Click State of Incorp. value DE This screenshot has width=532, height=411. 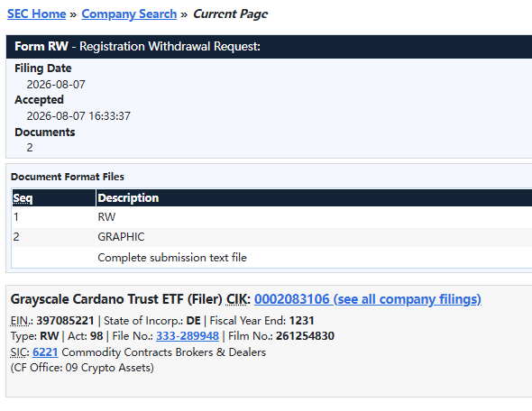pyautogui.click(x=193, y=321)
